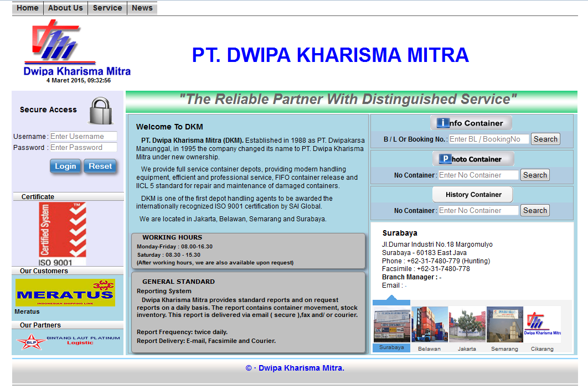The height and width of the screenshot is (390, 588).
Task: Click the Secure Access heading
Action: [48, 110]
